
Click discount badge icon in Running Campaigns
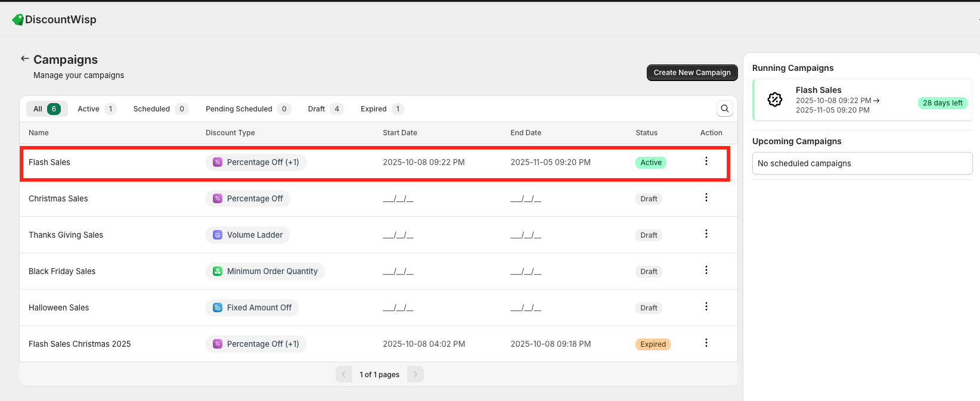tap(774, 100)
